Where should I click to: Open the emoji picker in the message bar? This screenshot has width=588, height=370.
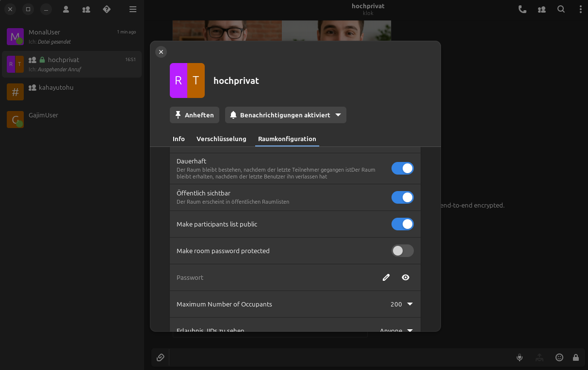pos(559,357)
